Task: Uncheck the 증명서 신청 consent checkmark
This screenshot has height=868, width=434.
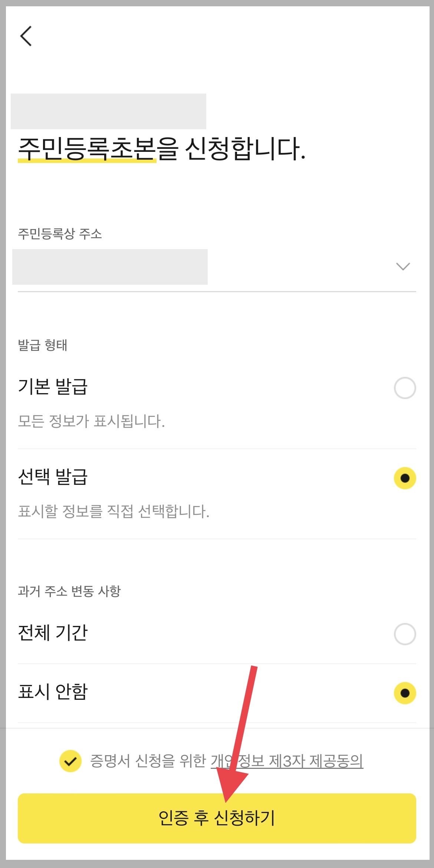Action: [70, 761]
